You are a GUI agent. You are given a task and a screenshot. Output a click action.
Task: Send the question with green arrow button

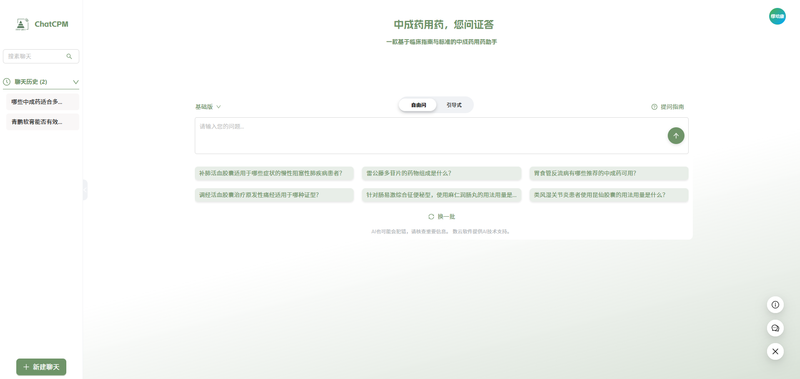tap(676, 136)
